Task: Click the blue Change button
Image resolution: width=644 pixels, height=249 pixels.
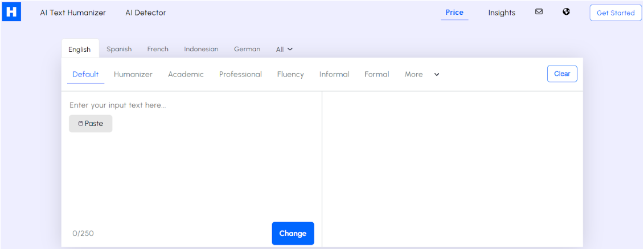Action: point(293,234)
